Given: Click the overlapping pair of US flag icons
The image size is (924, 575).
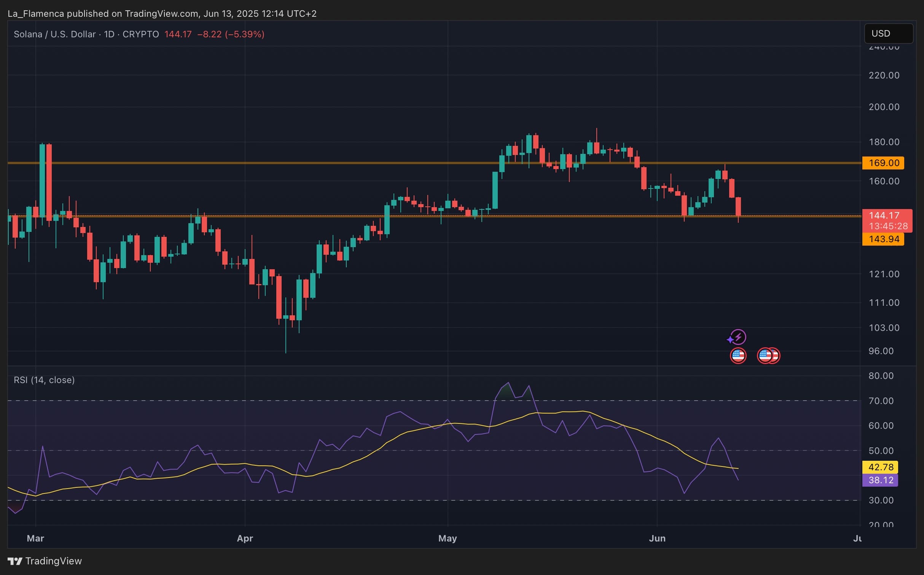Looking at the screenshot, I should coord(768,356).
